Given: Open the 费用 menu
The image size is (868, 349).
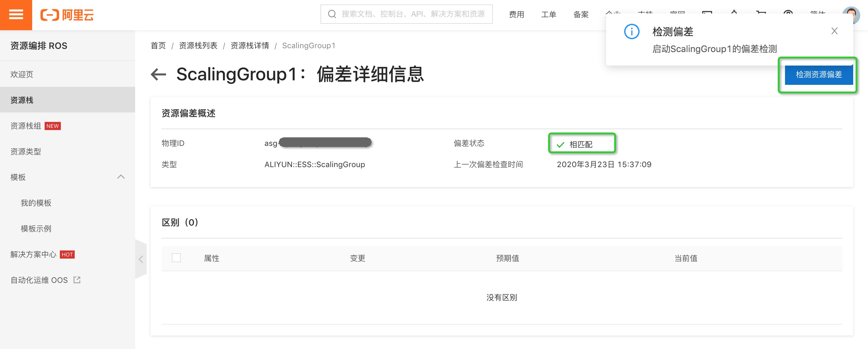Looking at the screenshot, I should click(516, 14).
